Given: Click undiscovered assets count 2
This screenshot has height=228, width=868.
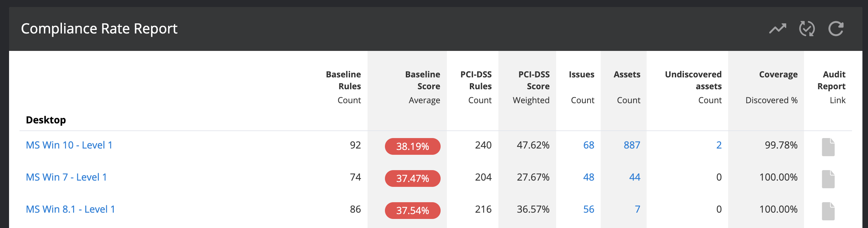Looking at the screenshot, I should point(719,145).
